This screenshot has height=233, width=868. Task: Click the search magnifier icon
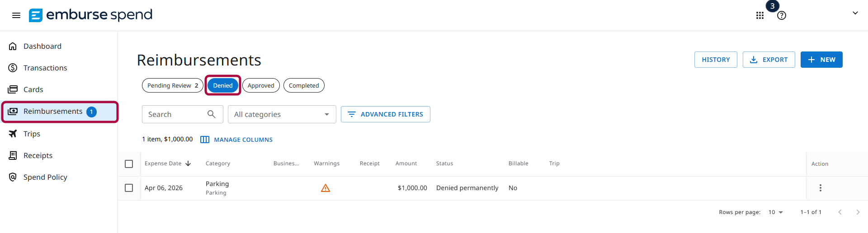point(211,114)
